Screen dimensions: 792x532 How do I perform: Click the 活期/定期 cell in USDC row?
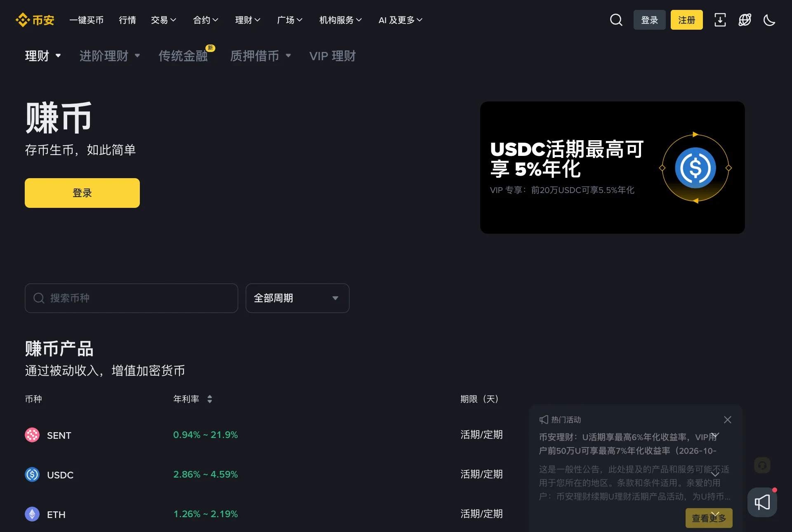481,474
